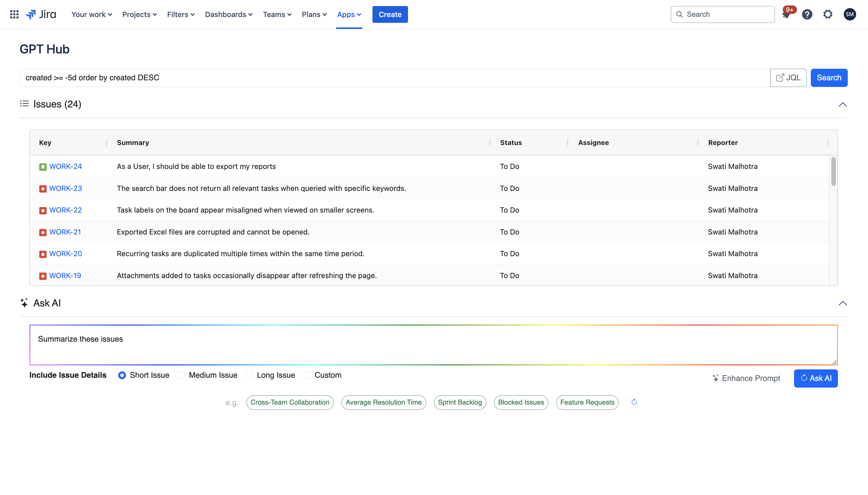The width and height of the screenshot is (868, 495).
Task: Open the app switcher grid icon
Action: pos(14,14)
